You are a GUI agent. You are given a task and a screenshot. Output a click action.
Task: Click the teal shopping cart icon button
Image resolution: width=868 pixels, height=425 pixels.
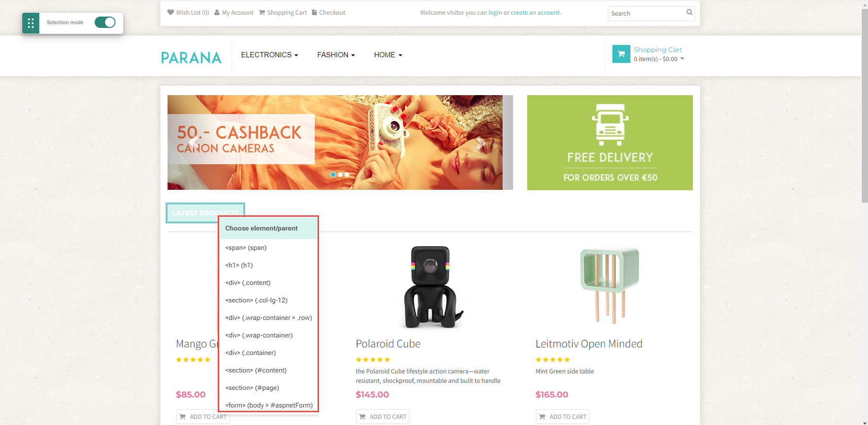(621, 54)
